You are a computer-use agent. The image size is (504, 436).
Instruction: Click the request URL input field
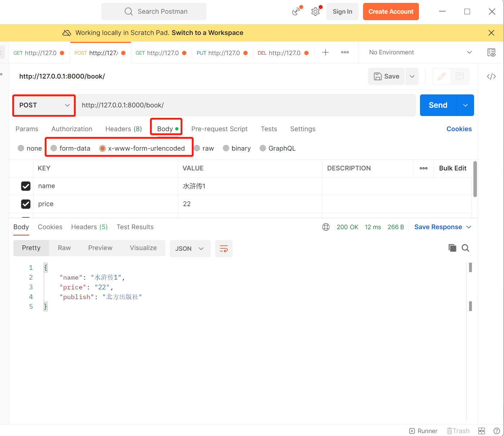[x=246, y=105]
